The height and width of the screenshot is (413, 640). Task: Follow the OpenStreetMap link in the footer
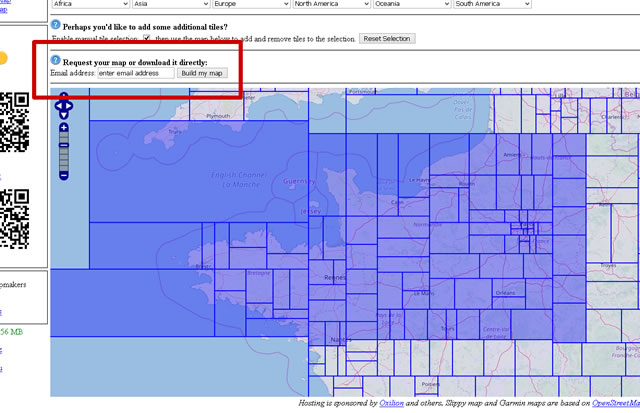[x=615, y=404]
